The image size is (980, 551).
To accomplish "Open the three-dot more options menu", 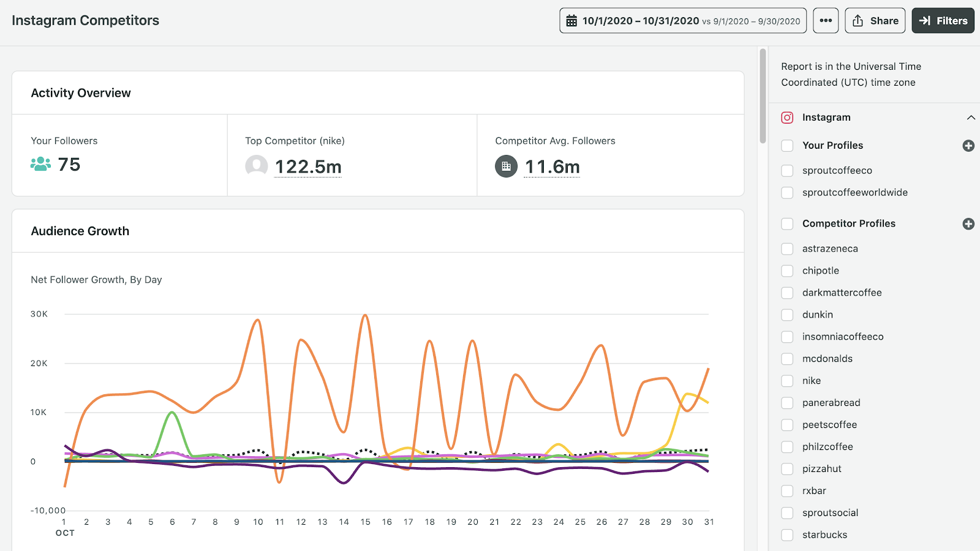I will tap(826, 21).
